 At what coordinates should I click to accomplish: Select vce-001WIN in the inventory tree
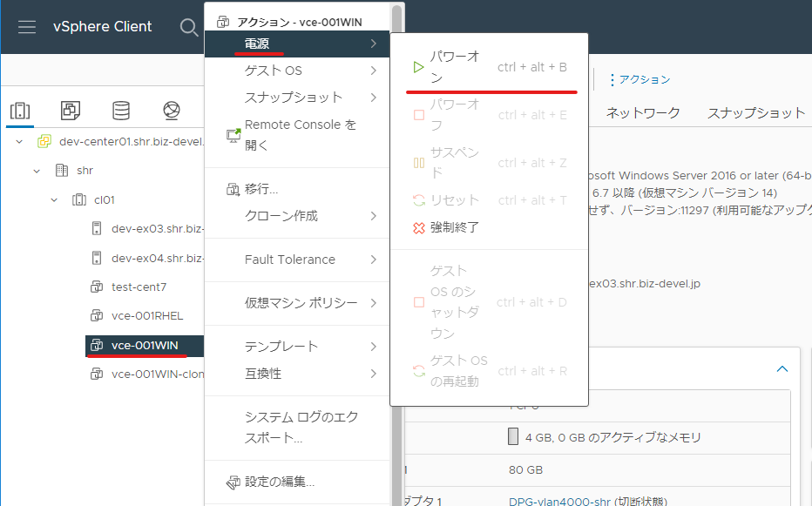click(145, 346)
